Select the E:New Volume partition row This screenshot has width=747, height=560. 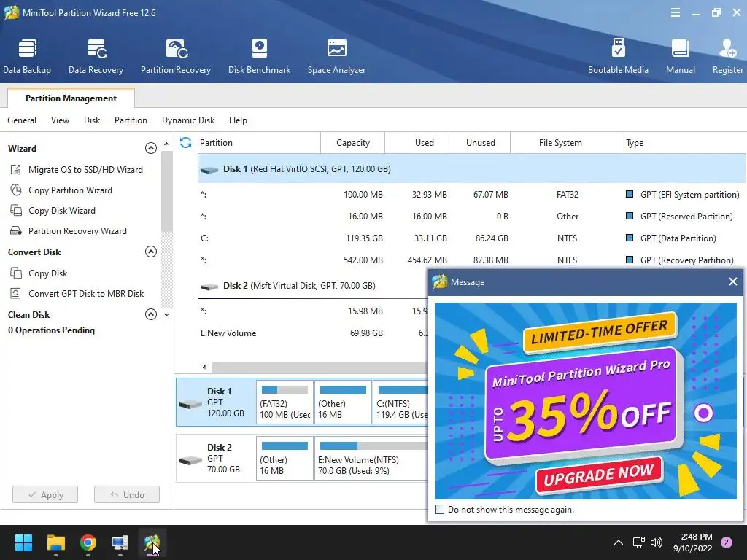(x=313, y=332)
